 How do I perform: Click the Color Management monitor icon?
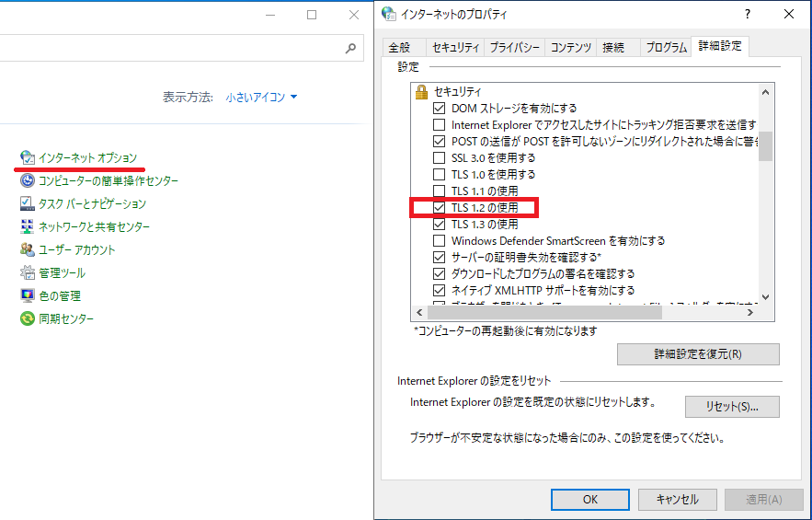click(27, 296)
